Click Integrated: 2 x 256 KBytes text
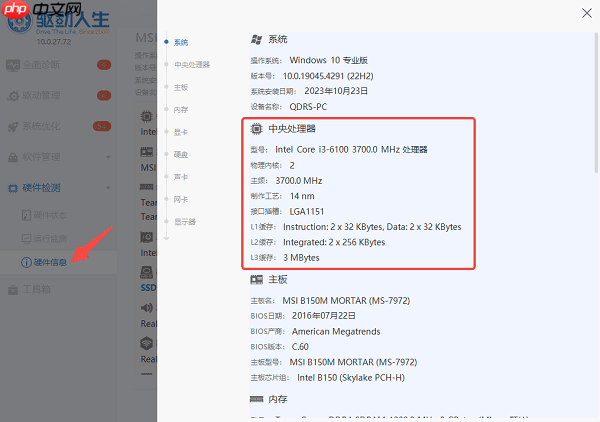 [334, 242]
